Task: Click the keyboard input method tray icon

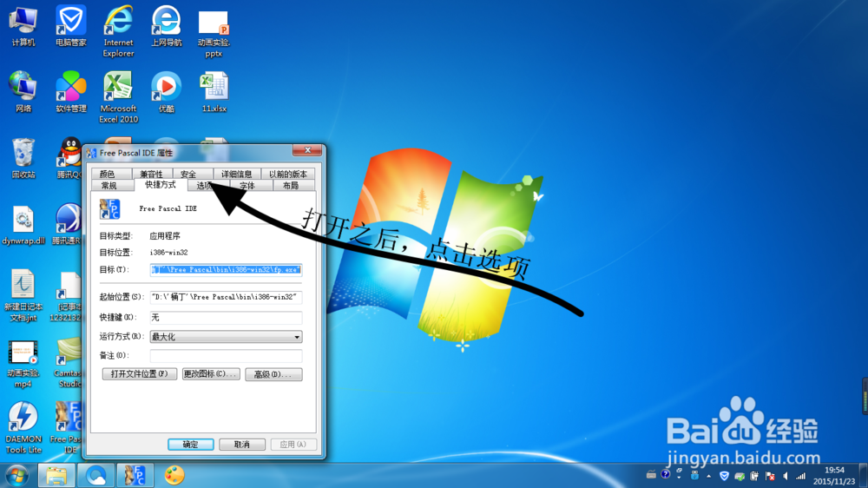Action: (x=651, y=475)
